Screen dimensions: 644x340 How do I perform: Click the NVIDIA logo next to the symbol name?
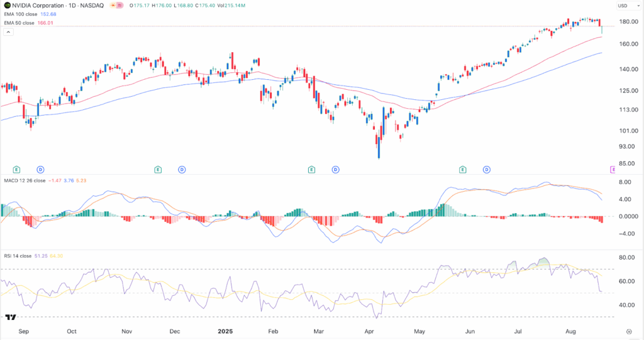pos(7,5)
